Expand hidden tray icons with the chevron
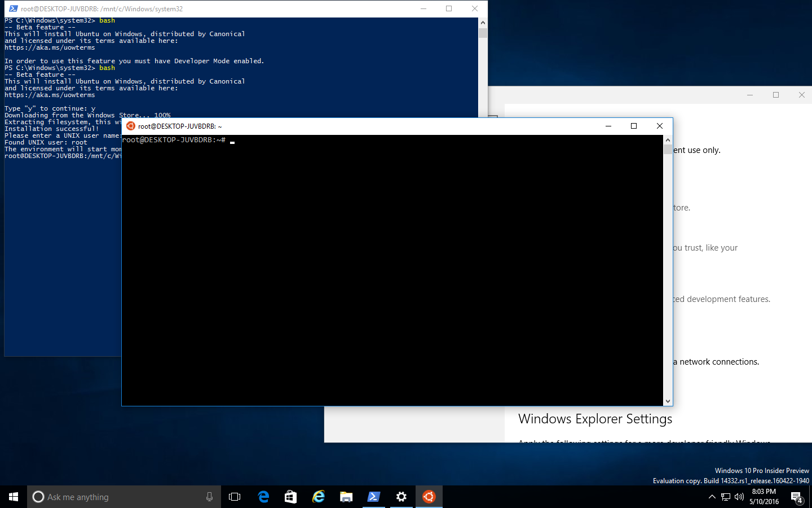 coord(712,498)
